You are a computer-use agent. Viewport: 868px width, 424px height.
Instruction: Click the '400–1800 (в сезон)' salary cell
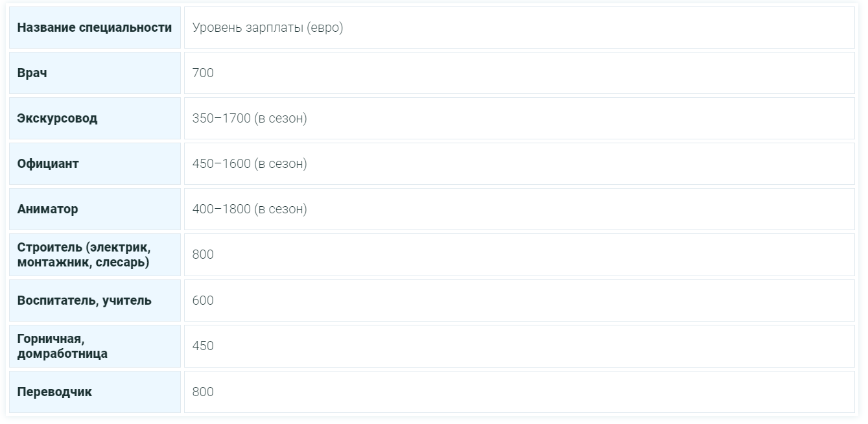250,209
